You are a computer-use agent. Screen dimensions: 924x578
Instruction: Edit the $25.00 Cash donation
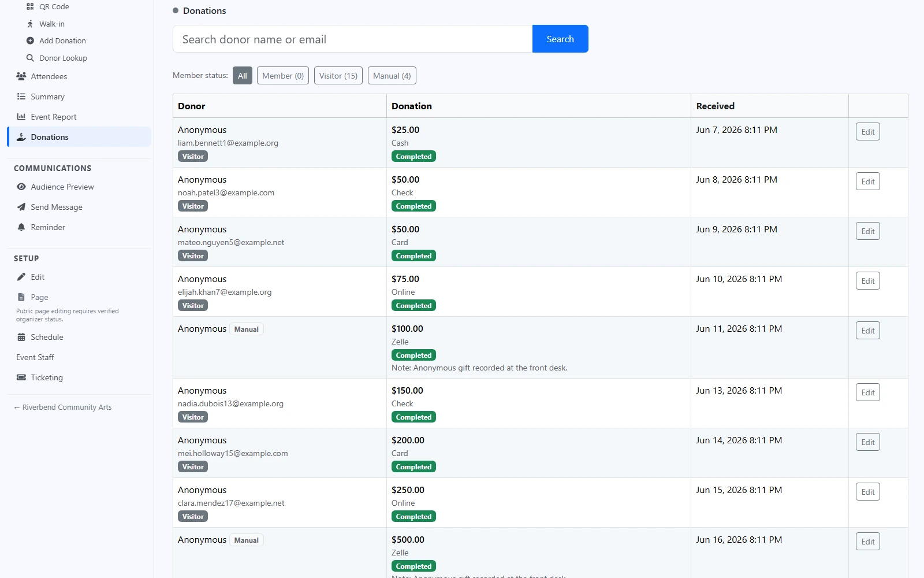(867, 132)
